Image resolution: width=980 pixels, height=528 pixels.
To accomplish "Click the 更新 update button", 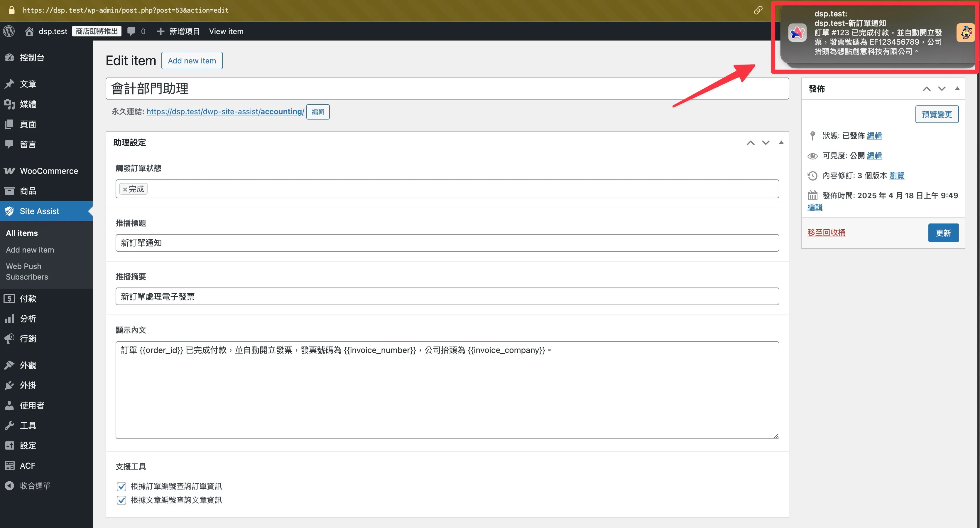I will tap(944, 233).
